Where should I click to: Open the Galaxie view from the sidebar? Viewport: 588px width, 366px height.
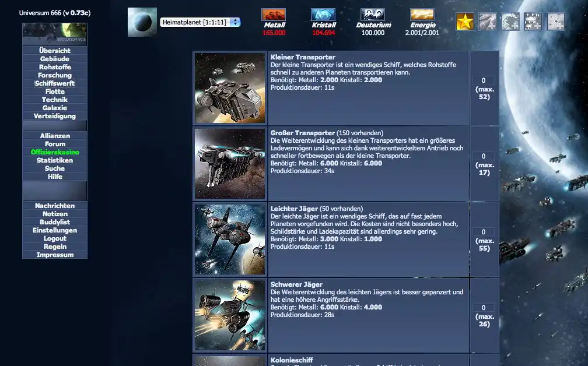54,107
